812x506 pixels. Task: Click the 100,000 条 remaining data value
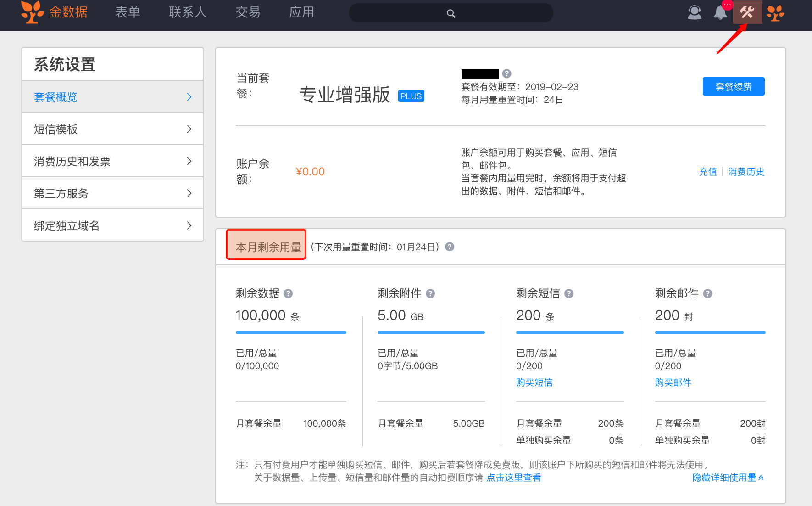point(267,315)
